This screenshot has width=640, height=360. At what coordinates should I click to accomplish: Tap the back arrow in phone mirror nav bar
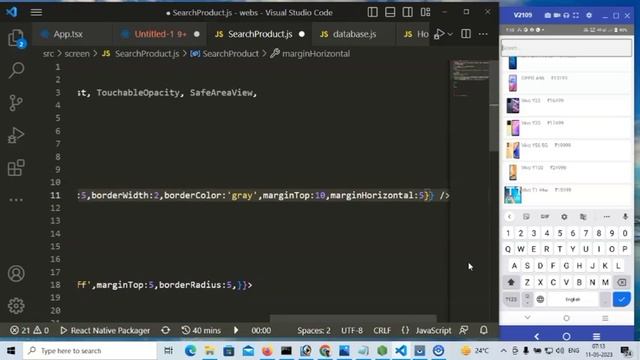click(x=537, y=336)
